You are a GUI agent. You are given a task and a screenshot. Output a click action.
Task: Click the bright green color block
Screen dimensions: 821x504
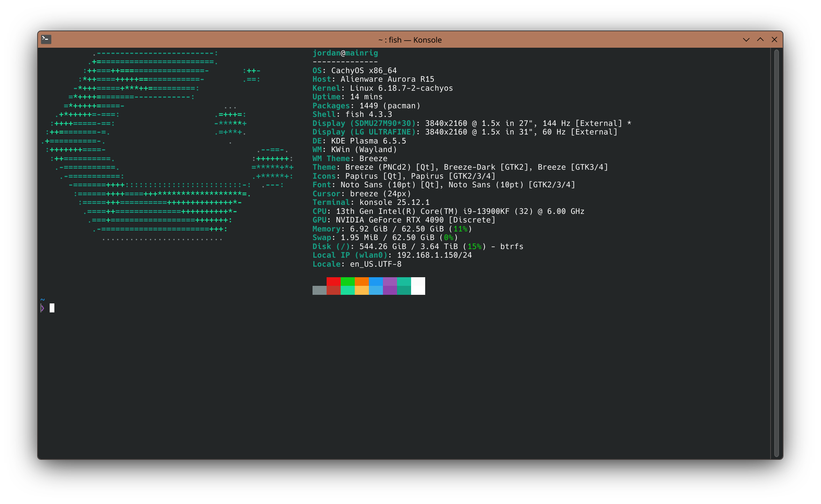pos(347,282)
